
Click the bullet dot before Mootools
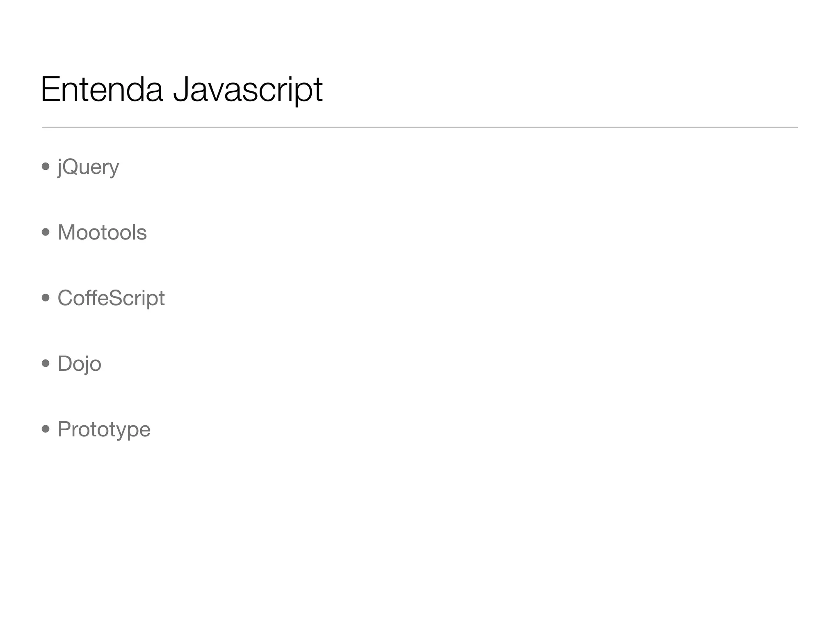point(46,232)
